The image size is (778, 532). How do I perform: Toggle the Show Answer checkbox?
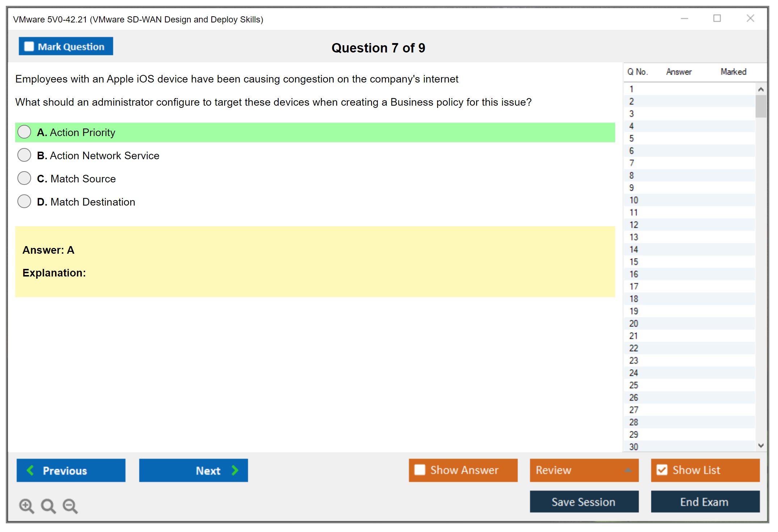[420, 470]
